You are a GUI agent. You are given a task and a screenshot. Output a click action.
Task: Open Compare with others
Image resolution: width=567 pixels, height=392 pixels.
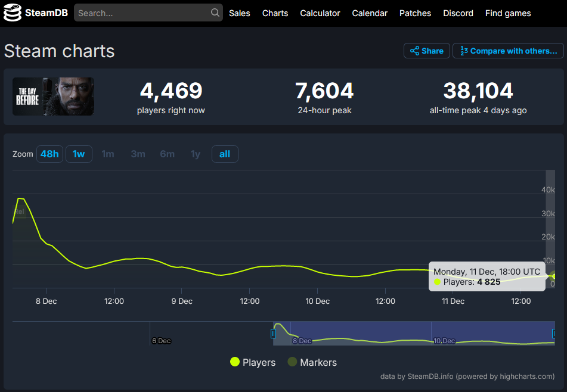(x=508, y=51)
